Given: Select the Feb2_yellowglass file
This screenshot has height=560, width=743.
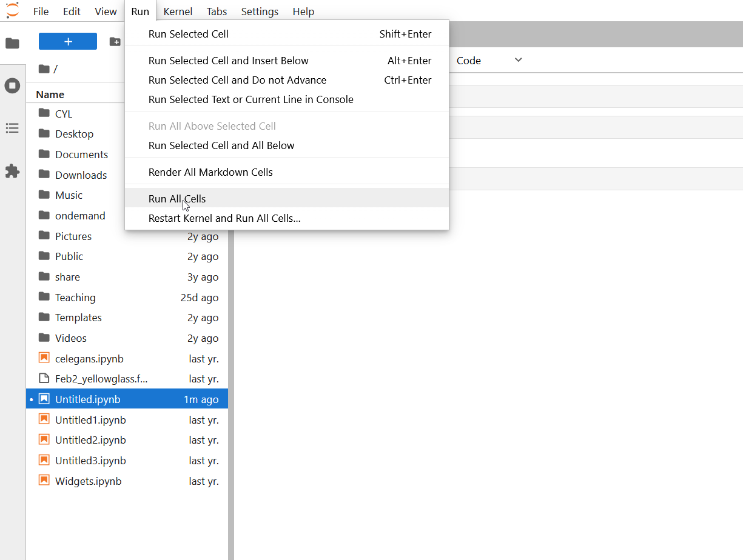Looking at the screenshot, I should click(x=127, y=379).
